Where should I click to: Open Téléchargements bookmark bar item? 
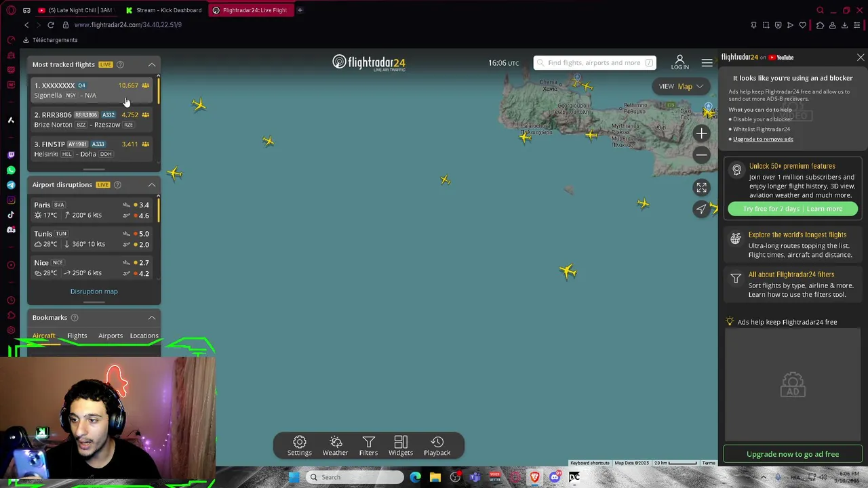tap(51, 40)
